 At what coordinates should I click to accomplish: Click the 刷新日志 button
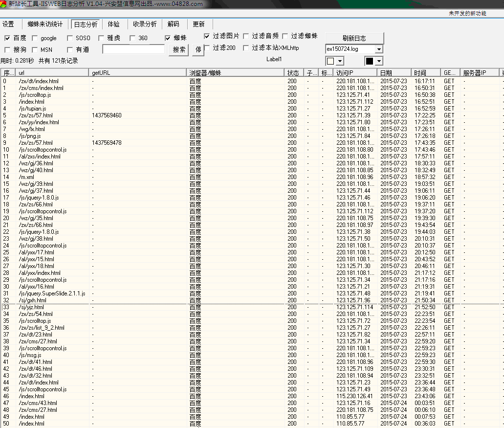click(354, 38)
